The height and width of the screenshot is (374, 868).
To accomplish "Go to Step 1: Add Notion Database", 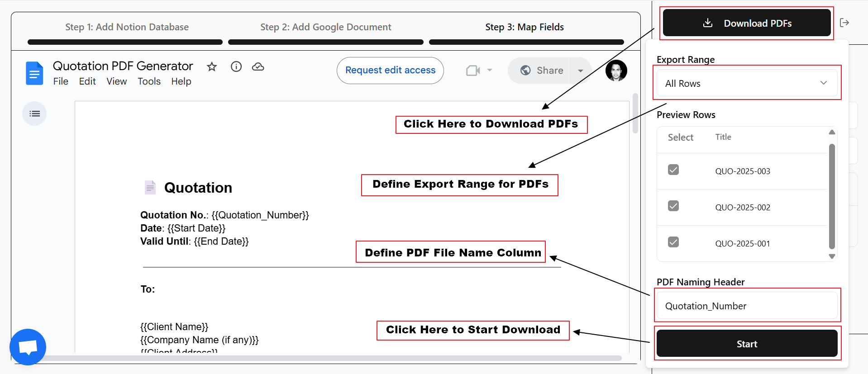I will click(127, 27).
